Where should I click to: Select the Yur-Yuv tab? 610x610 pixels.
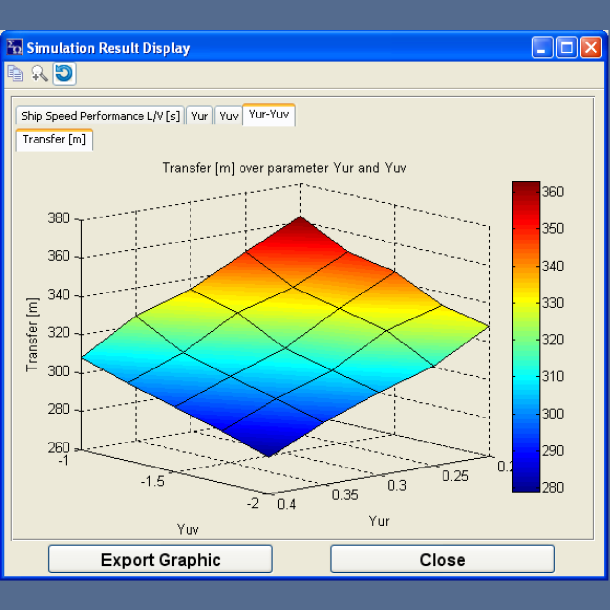[269, 115]
